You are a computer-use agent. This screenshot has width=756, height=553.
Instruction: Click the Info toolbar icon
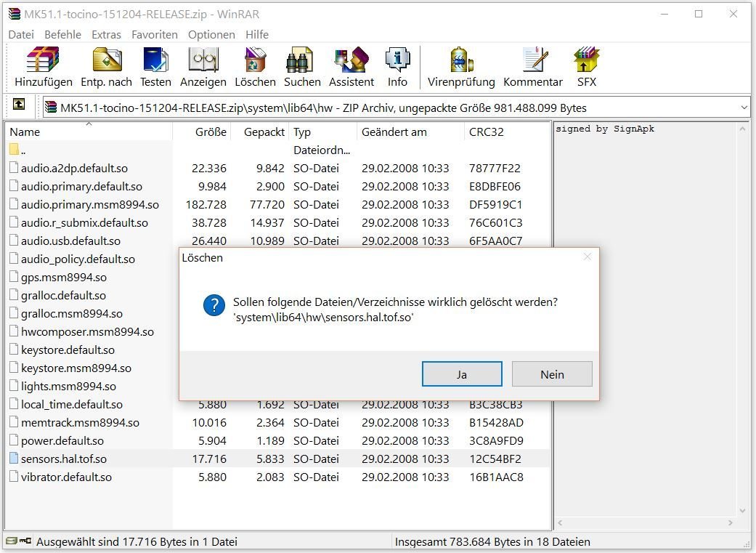click(397, 60)
